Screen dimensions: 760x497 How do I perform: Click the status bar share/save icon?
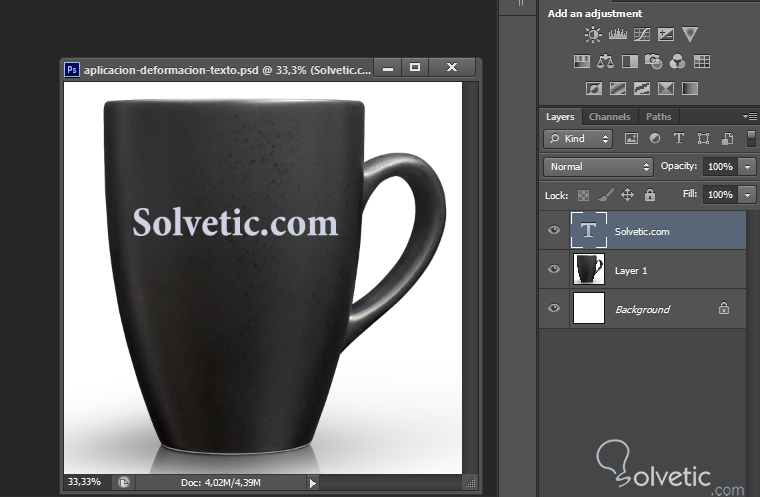124,482
